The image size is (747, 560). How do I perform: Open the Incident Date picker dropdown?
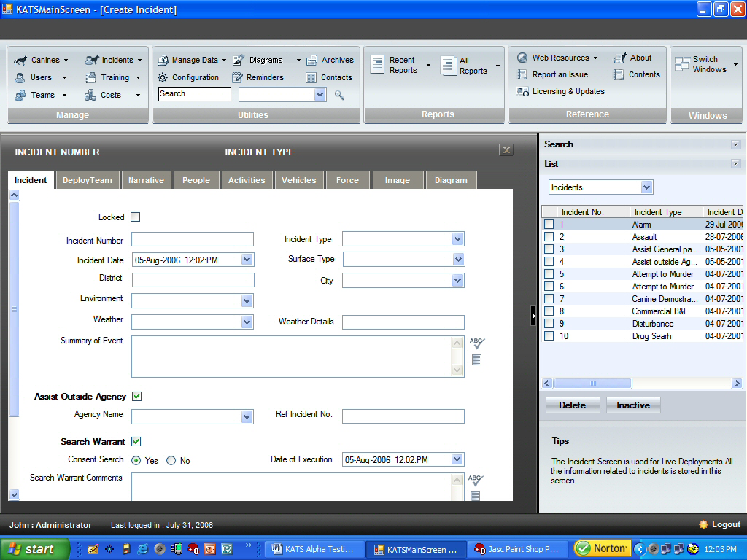[247, 260]
